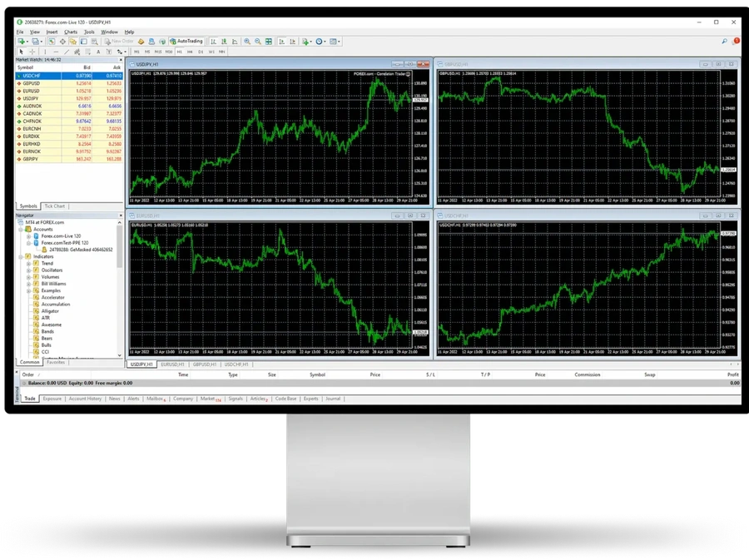Click the zoom out magnifier icon

coord(258,42)
